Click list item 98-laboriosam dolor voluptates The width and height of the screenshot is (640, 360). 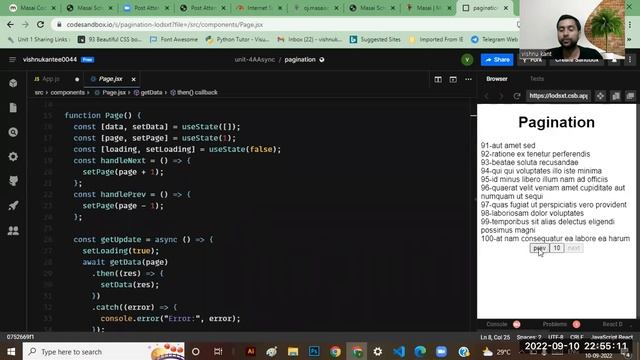[x=532, y=213]
